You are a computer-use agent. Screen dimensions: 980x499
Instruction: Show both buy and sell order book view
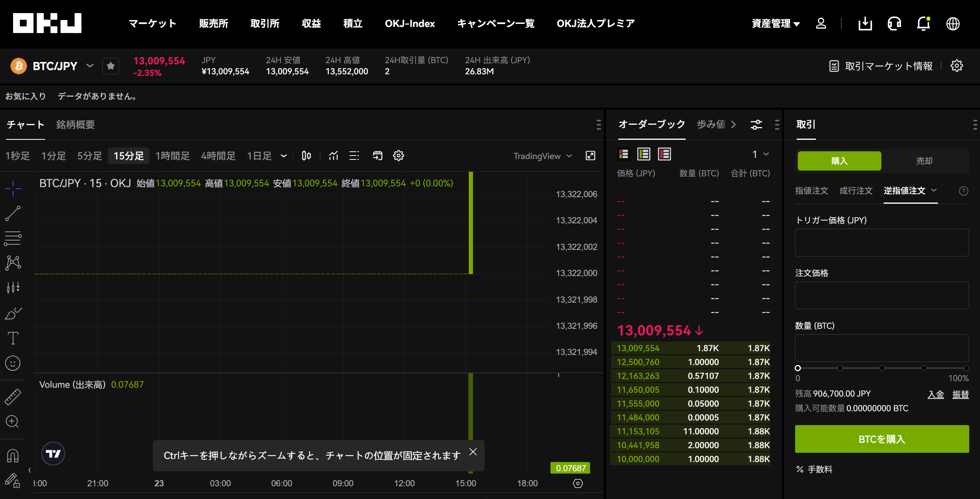tap(623, 154)
